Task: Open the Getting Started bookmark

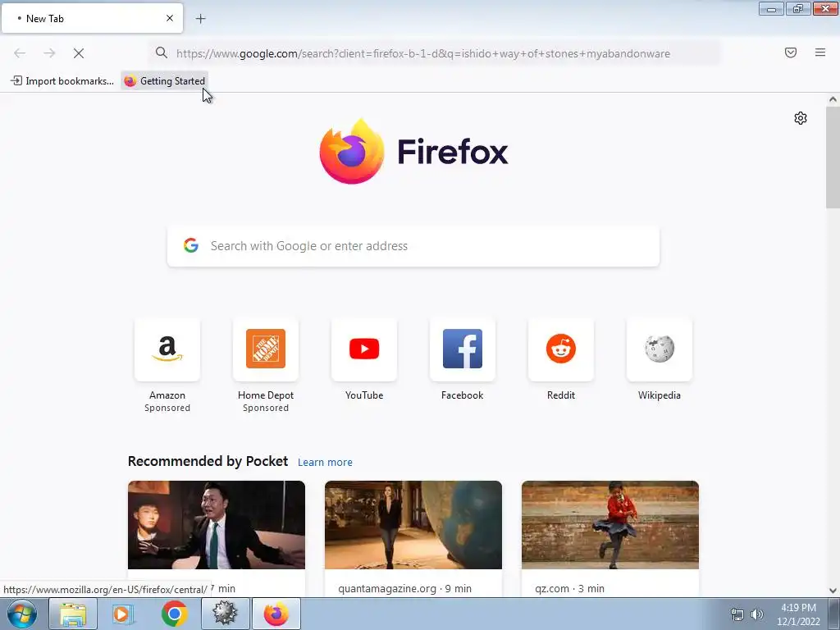Action: (164, 81)
